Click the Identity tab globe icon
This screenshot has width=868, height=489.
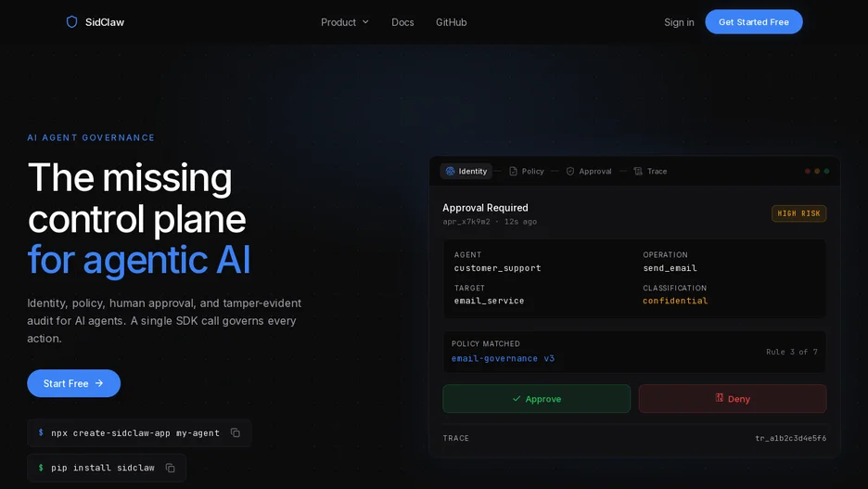point(450,171)
